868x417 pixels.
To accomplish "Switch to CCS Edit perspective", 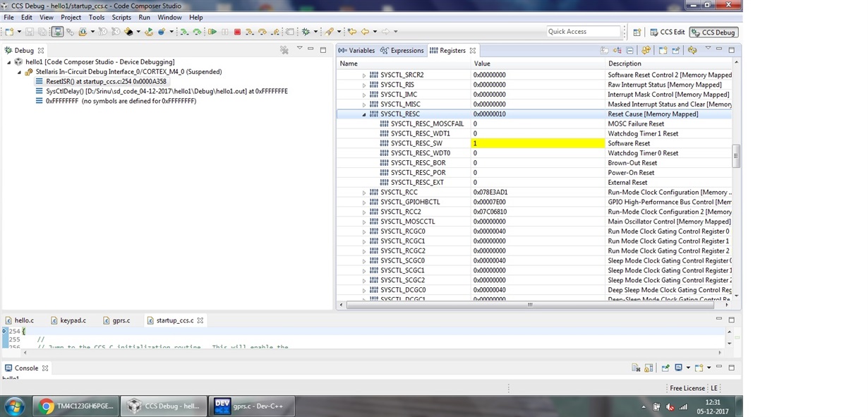I will point(668,32).
